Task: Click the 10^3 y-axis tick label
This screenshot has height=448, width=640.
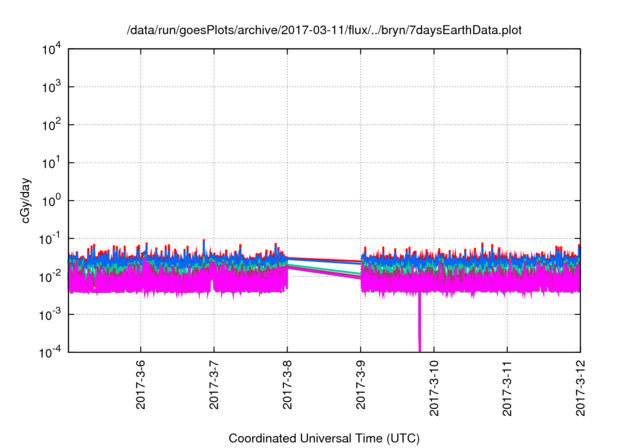Action: point(51,87)
